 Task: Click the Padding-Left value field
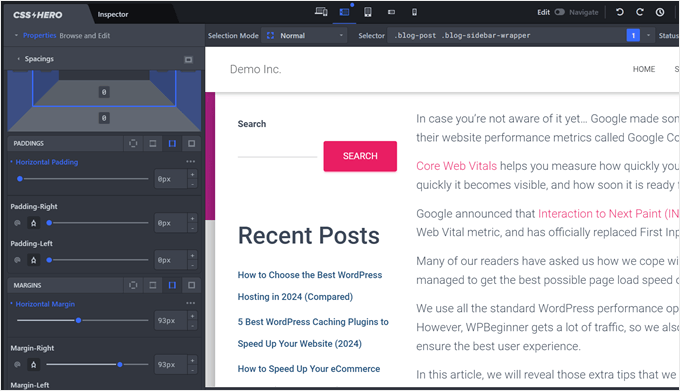click(171, 260)
